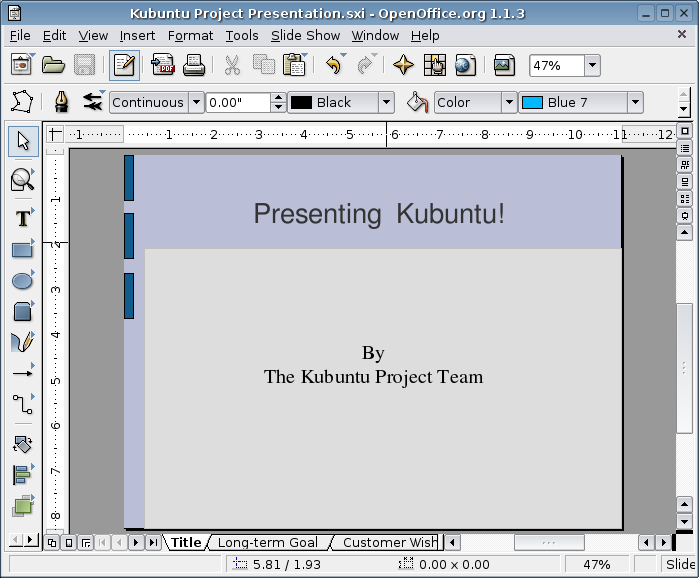This screenshot has height=578, width=699.
Task: Click the Redo arrow
Action: coord(366,65)
